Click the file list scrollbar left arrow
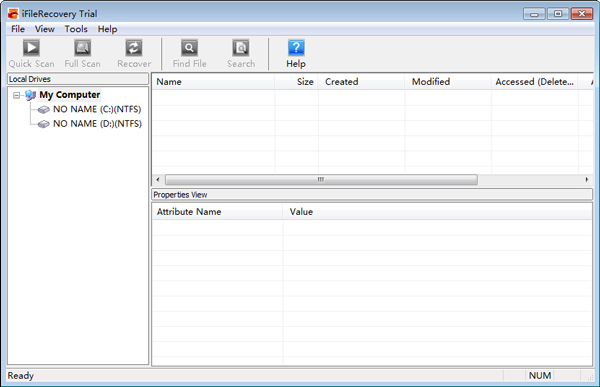The image size is (600, 387). 158,180
